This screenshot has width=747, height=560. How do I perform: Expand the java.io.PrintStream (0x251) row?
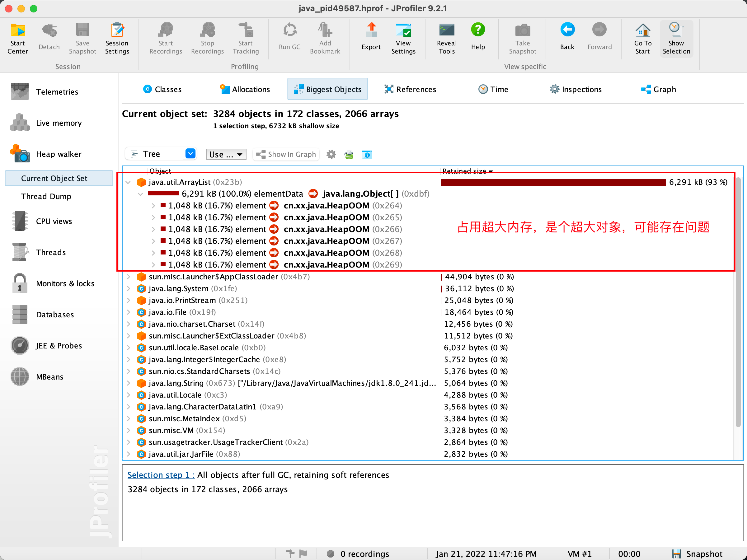(128, 301)
